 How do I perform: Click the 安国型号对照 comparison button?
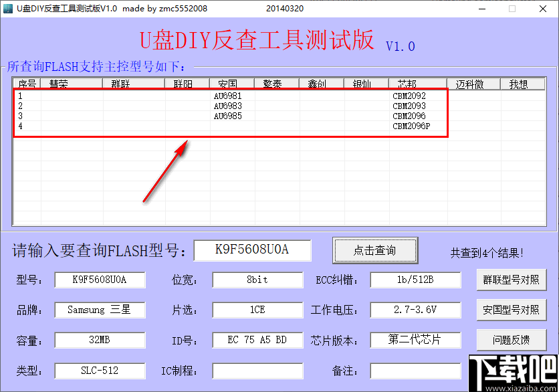[x=511, y=310]
